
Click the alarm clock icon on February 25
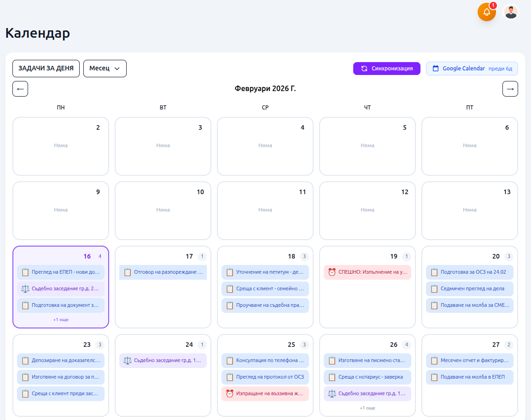pos(229,394)
